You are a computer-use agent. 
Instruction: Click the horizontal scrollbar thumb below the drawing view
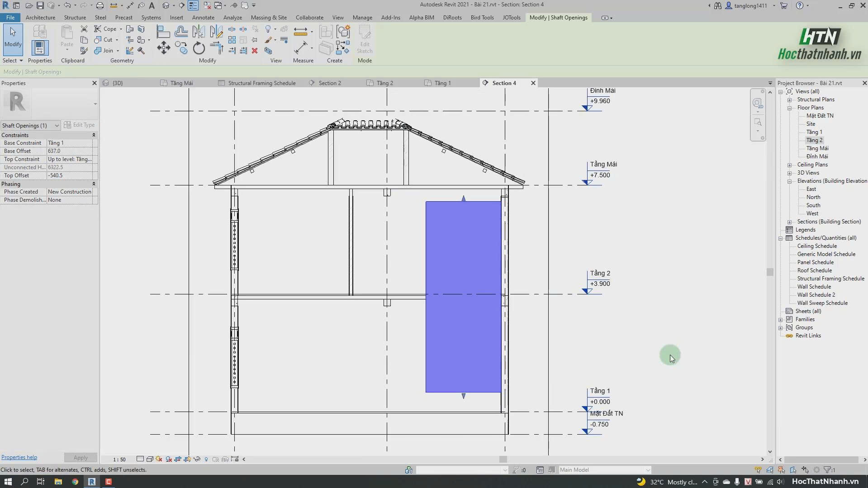pos(503,459)
